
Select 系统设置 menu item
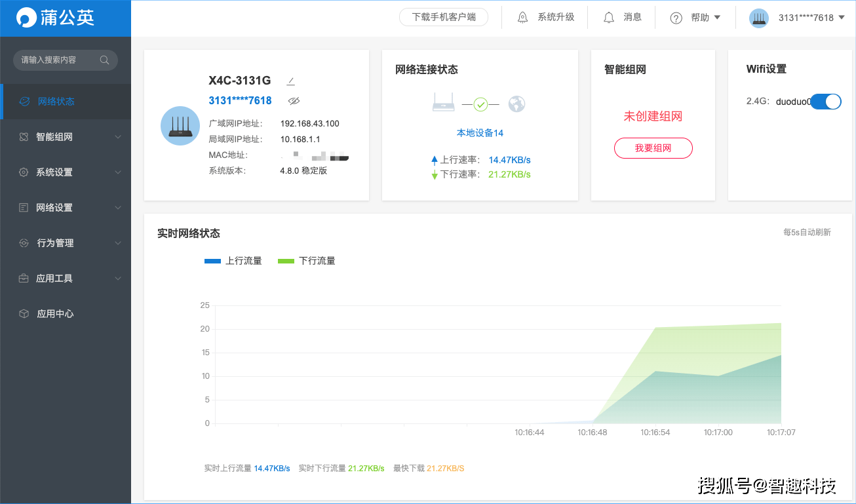coord(66,172)
